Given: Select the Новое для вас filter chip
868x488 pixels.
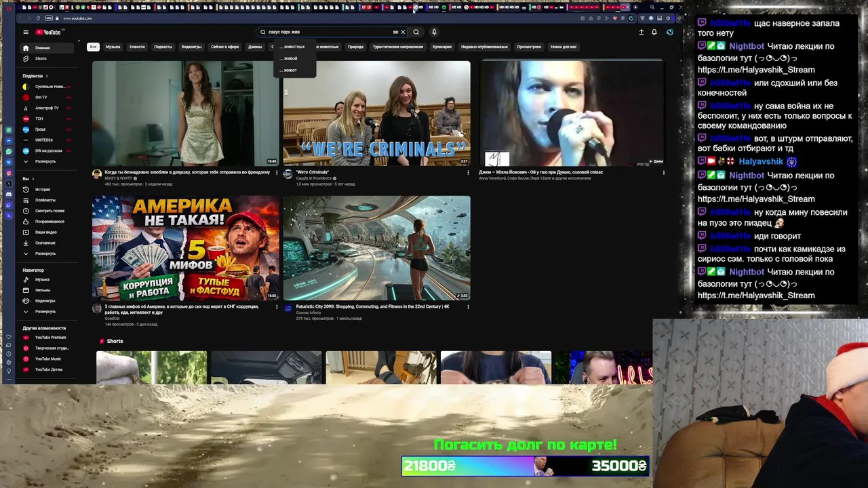Looking at the screenshot, I should click(564, 47).
